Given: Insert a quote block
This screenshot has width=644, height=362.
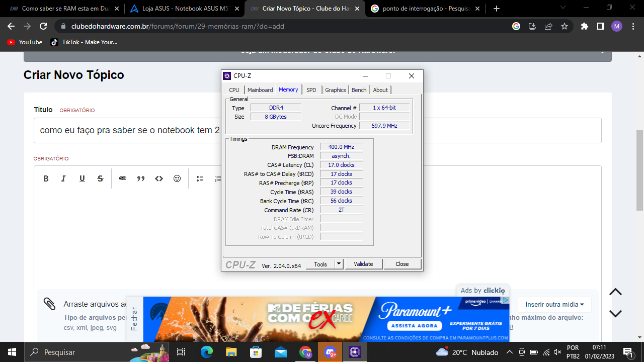Looking at the screenshot, I should click(x=141, y=178).
